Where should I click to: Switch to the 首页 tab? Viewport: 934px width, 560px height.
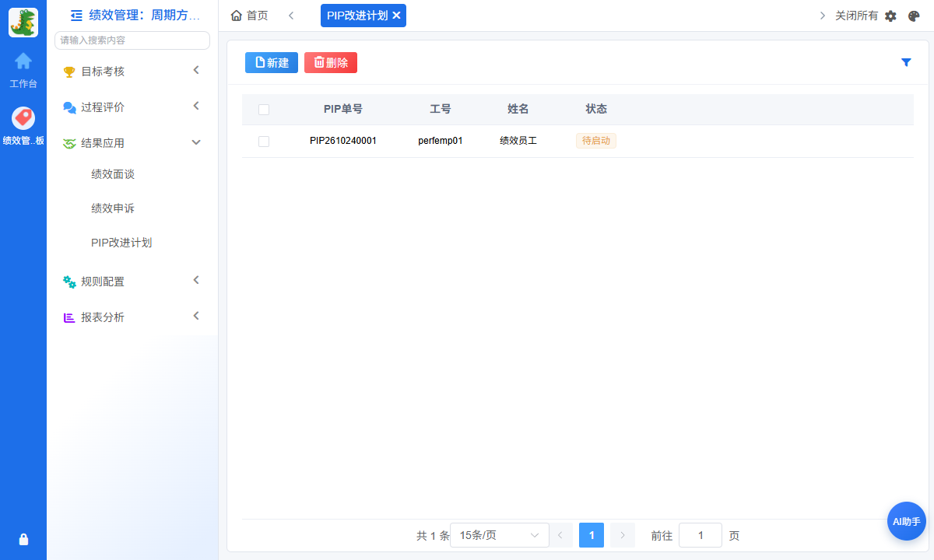coord(250,16)
